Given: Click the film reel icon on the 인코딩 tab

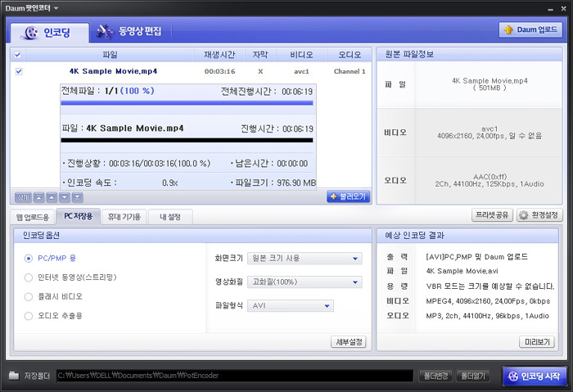Looking at the screenshot, I should pos(29,33).
